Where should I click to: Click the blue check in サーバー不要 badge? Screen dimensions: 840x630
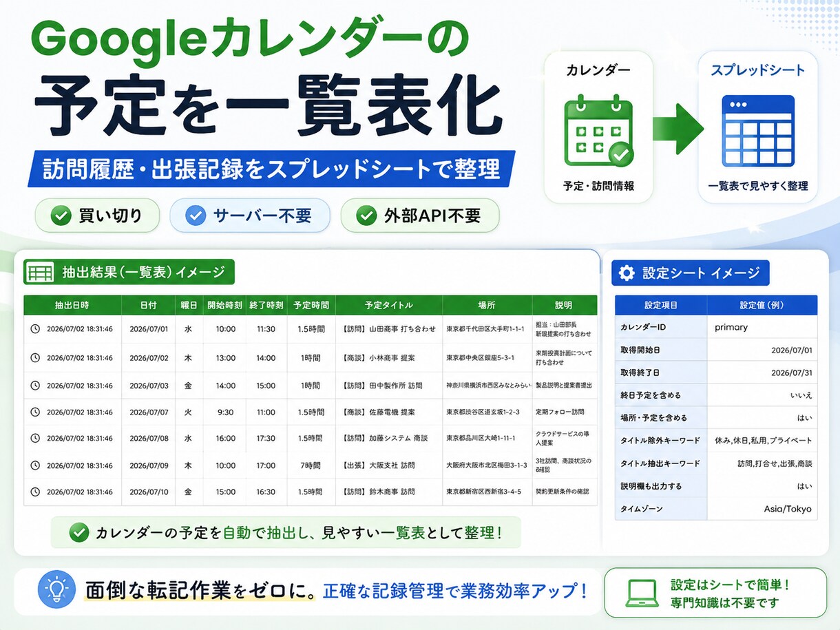coord(196,216)
